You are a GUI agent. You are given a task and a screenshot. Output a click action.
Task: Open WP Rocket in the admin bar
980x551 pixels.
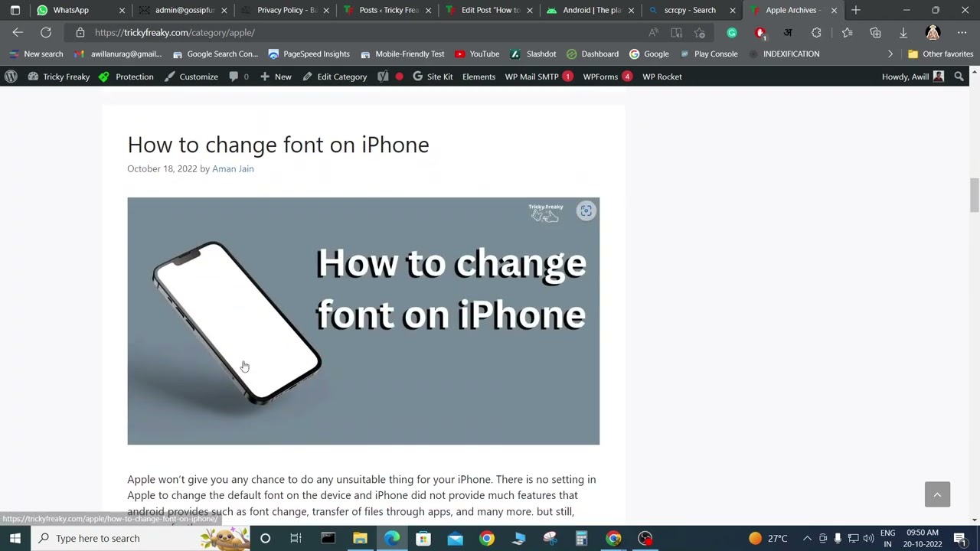tap(661, 77)
